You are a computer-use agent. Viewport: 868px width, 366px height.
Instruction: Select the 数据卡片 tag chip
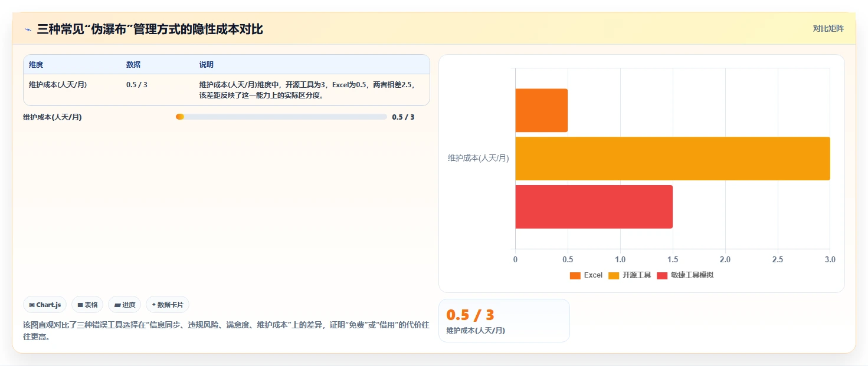pos(168,305)
